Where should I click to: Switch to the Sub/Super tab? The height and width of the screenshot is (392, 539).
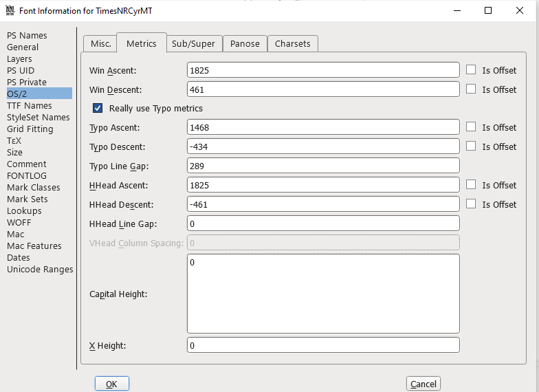point(193,44)
